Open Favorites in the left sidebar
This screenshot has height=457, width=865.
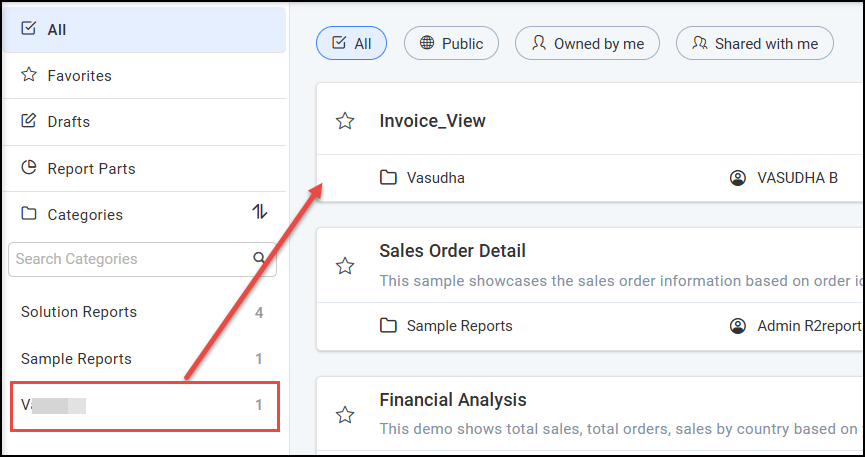click(x=79, y=76)
